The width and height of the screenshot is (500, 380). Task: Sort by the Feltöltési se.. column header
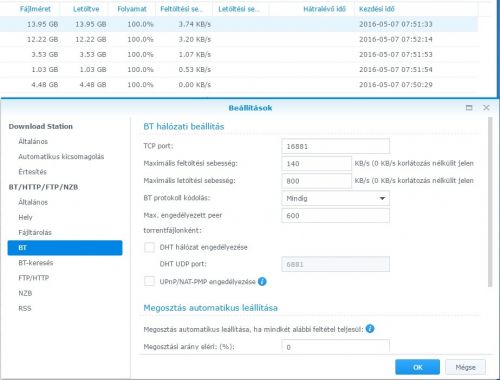pyautogui.click(x=182, y=9)
